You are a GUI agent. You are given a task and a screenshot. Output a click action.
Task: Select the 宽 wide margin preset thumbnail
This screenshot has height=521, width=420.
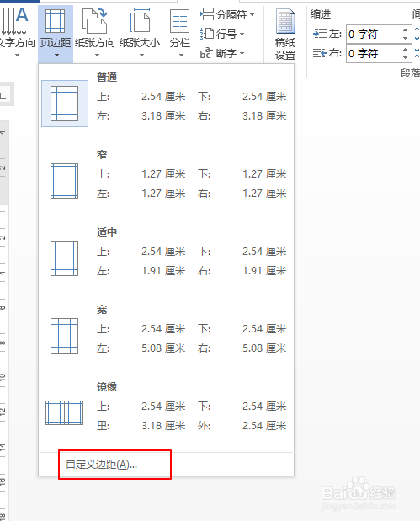(65, 336)
